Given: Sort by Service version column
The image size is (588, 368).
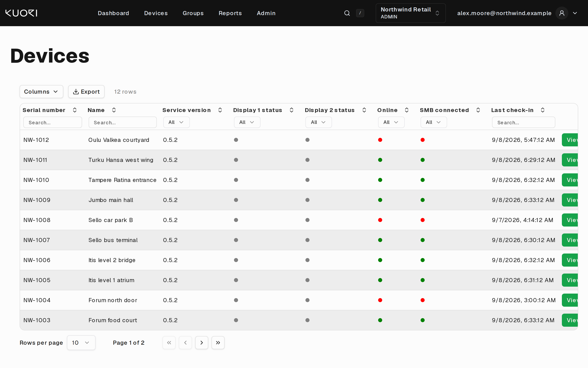Looking at the screenshot, I should 220,110.
